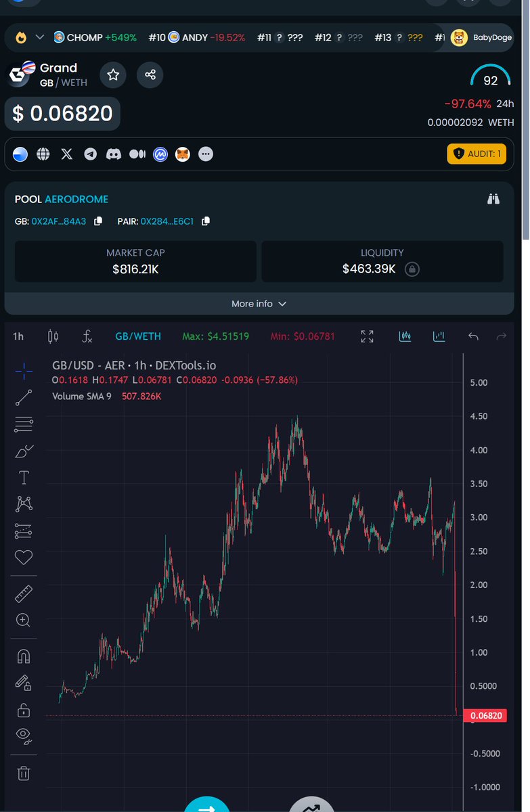Screen dimensions: 530x812
Task: Change the 1h chart interval
Action: tap(18, 336)
